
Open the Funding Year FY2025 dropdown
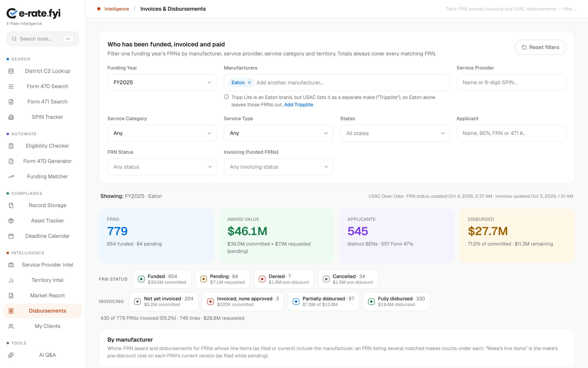click(162, 82)
